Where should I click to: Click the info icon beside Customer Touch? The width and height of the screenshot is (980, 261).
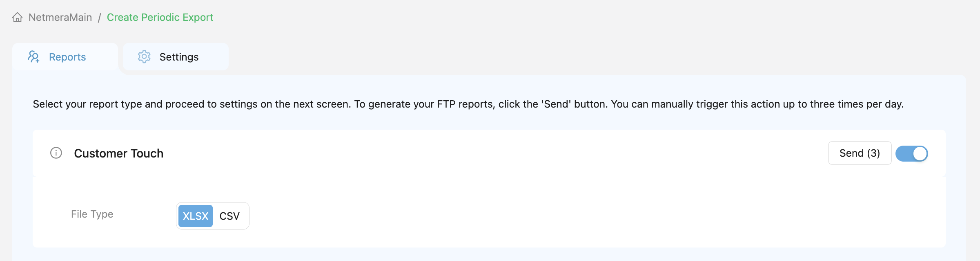click(56, 153)
